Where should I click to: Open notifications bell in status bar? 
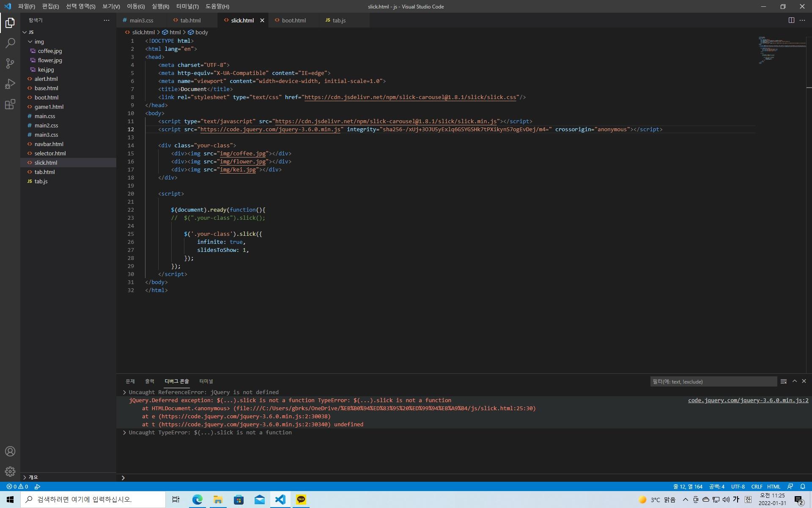(803, 486)
